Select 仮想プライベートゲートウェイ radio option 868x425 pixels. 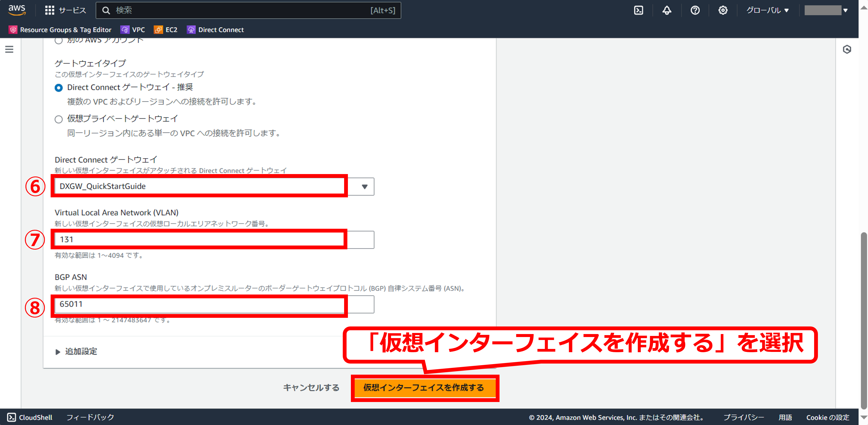(59, 119)
